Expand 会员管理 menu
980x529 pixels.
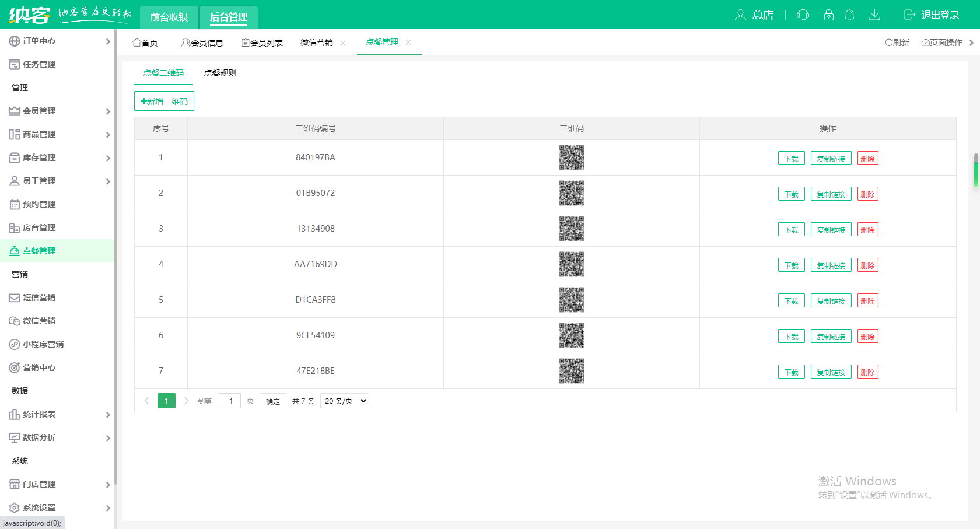(x=57, y=111)
